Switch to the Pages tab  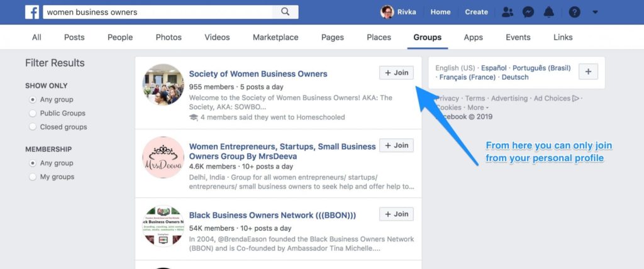[x=332, y=37]
